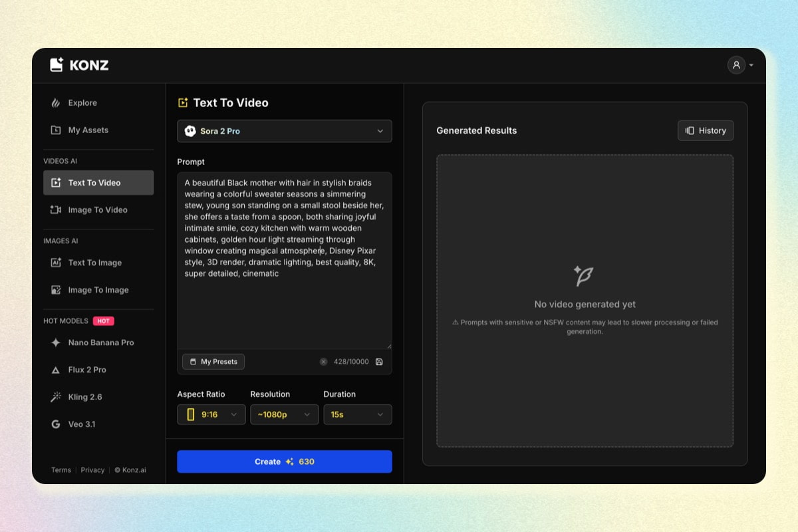The image size is (798, 532).
Task: Select the Kling 2.6 model
Action: pyautogui.click(x=98, y=397)
